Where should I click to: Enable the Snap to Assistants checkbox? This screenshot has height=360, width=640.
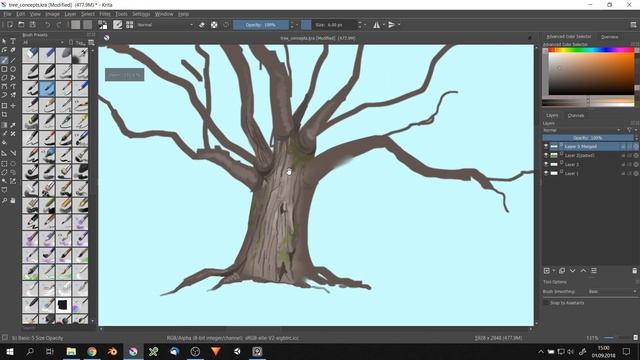pos(546,303)
